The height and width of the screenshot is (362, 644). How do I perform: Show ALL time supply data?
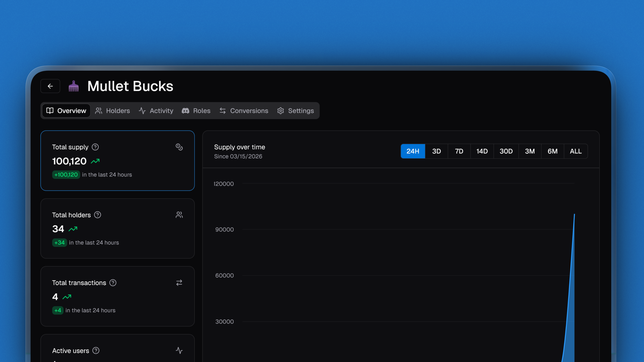click(x=576, y=151)
